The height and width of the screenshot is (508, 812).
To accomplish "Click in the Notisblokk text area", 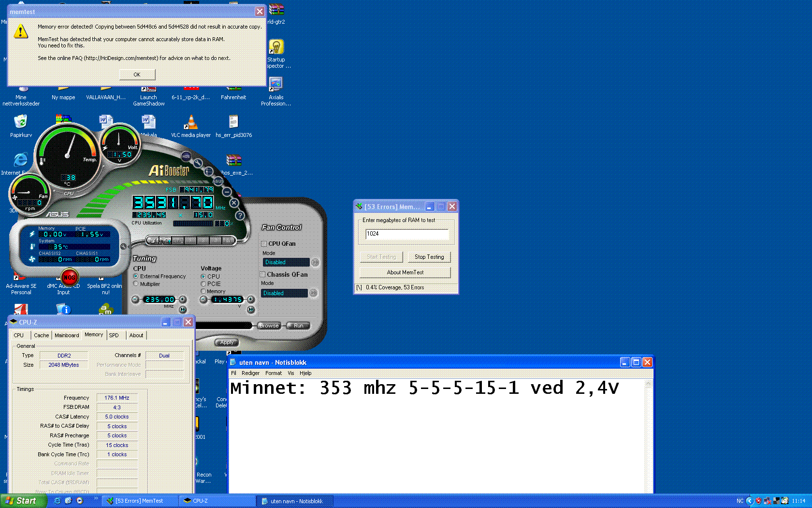I will (437, 436).
